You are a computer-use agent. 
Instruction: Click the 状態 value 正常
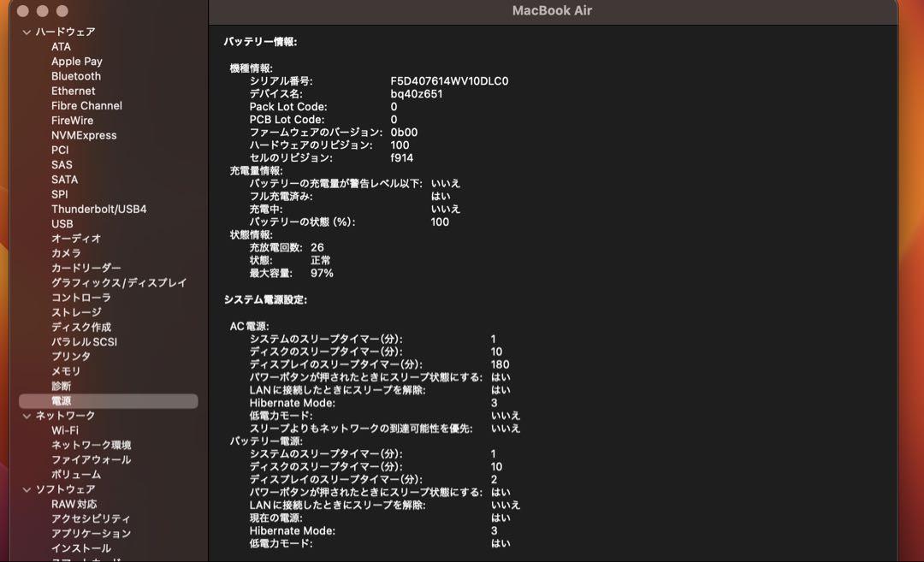(x=321, y=260)
